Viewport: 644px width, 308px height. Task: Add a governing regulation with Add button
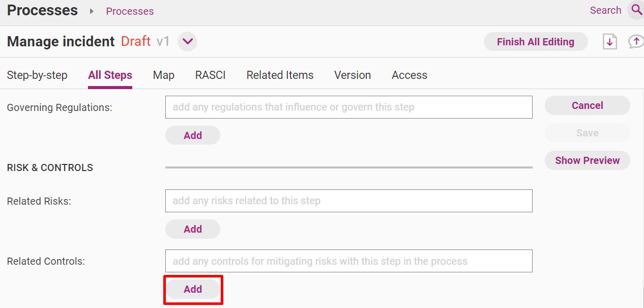click(193, 135)
